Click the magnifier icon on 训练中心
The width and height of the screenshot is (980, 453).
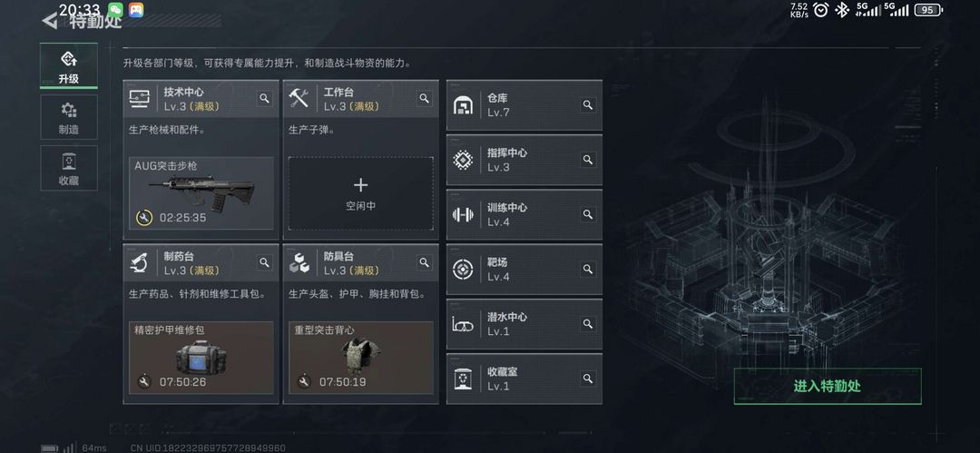[x=587, y=214]
